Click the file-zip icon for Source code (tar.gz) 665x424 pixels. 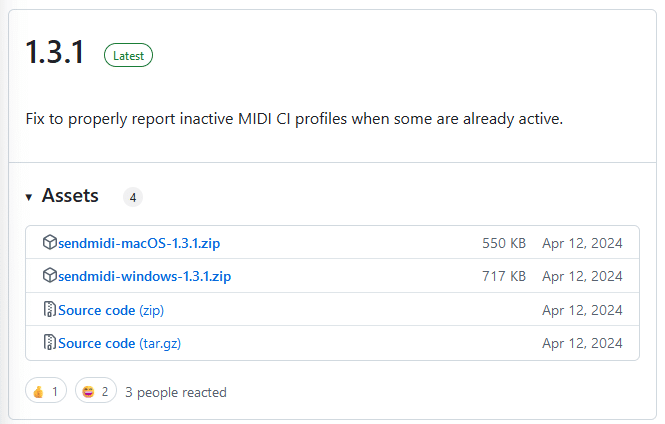click(50, 342)
